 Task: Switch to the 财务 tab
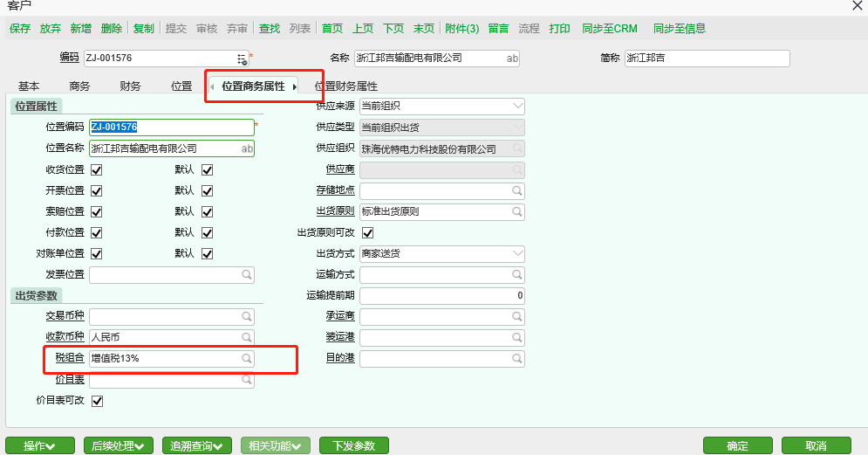tap(130, 86)
